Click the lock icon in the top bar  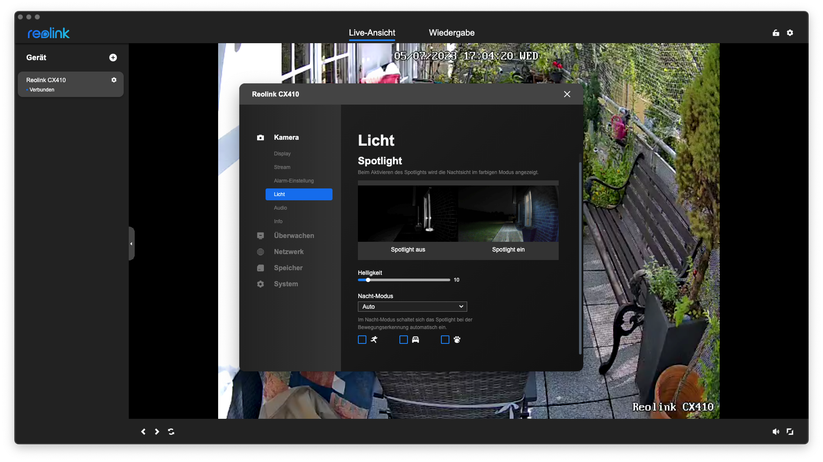(x=776, y=33)
